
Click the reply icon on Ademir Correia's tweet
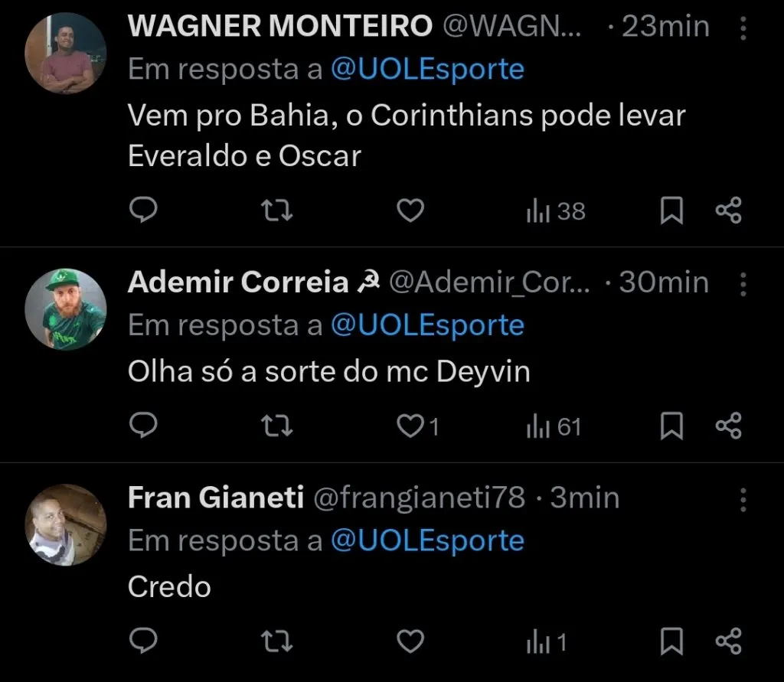coord(143,426)
